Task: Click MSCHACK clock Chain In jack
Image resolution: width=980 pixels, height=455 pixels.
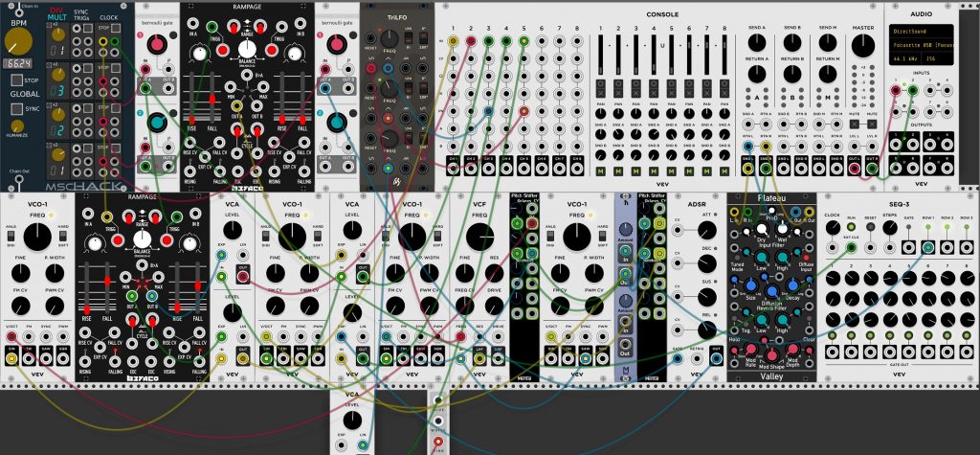Action: pos(19,12)
